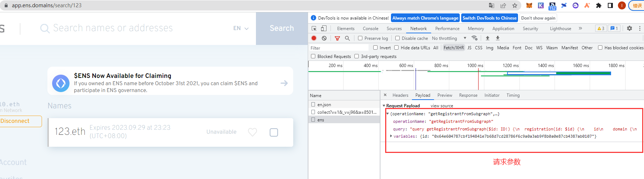Collapse the operationName payload object
Image resolution: width=644 pixels, height=179 pixels.
click(x=388, y=114)
